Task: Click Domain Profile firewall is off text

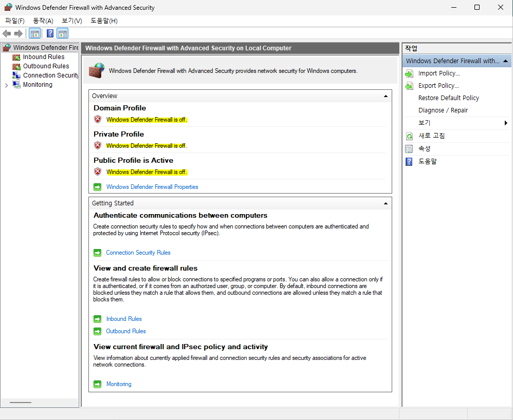Action: (146, 120)
